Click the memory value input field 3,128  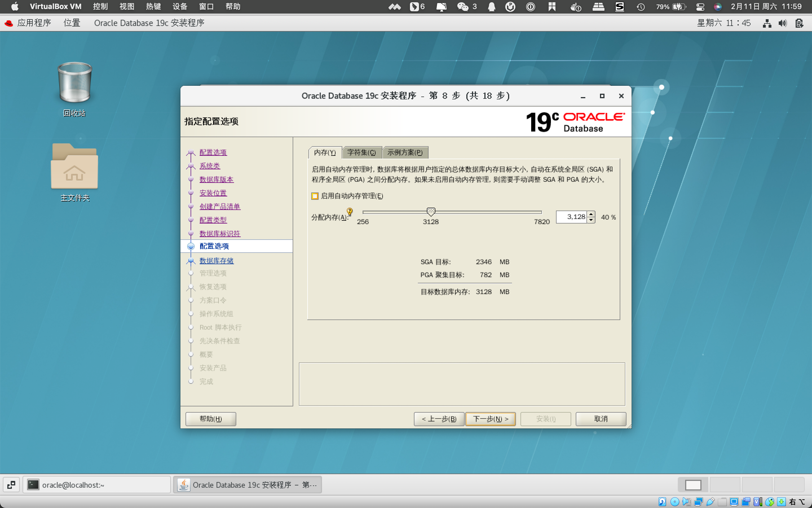[572, 217]
